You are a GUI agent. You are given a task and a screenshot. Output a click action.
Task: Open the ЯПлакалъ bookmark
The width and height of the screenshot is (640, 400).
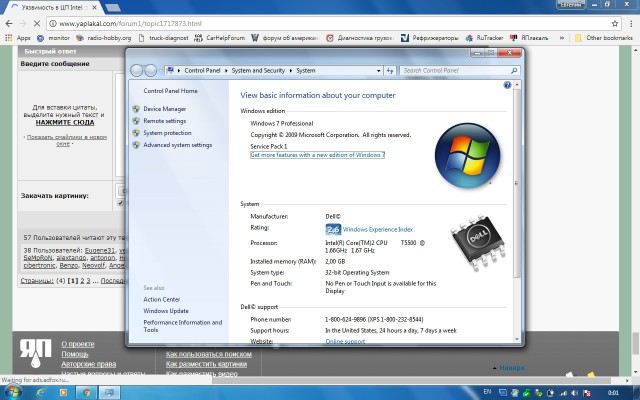[529, 38]
